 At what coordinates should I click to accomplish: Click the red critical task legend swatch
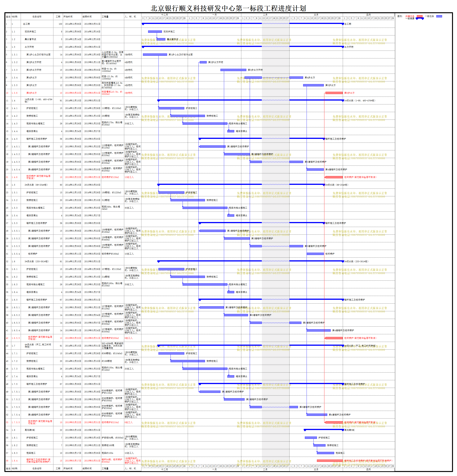click(x=419, y=16)
